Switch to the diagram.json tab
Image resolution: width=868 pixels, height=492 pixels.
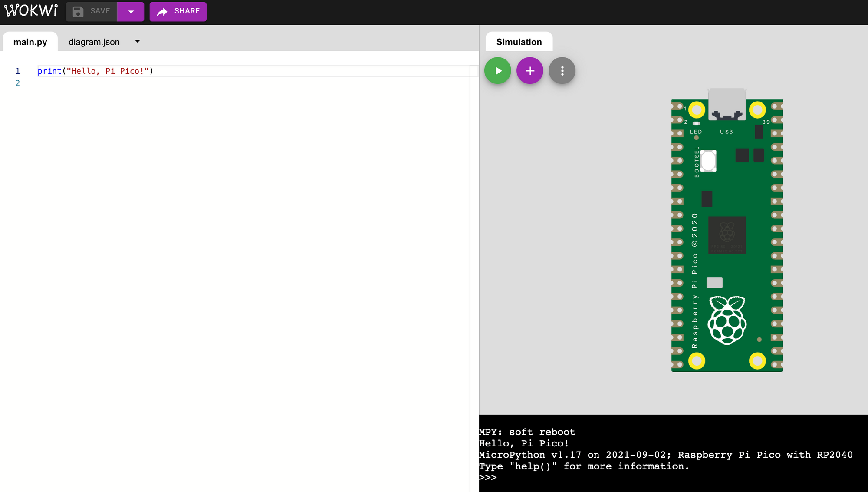point(94,41)
